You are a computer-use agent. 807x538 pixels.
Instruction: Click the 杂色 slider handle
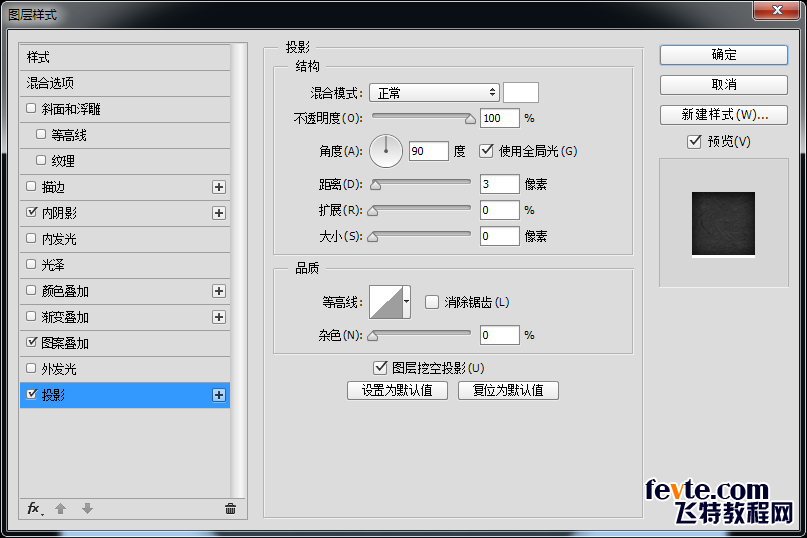point(373,336)
